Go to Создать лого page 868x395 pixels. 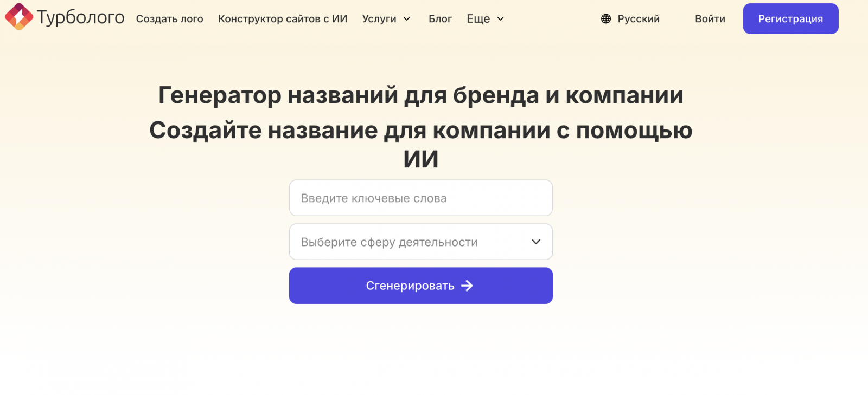coord(170,18)
